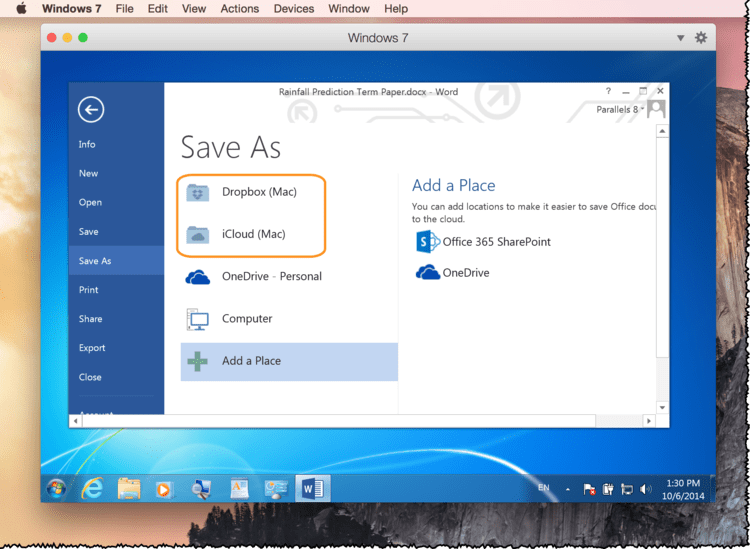The image size is (750, 549).
Task: Open Parallels title bar dropdown triangle
Action: (x=680, y=38)
